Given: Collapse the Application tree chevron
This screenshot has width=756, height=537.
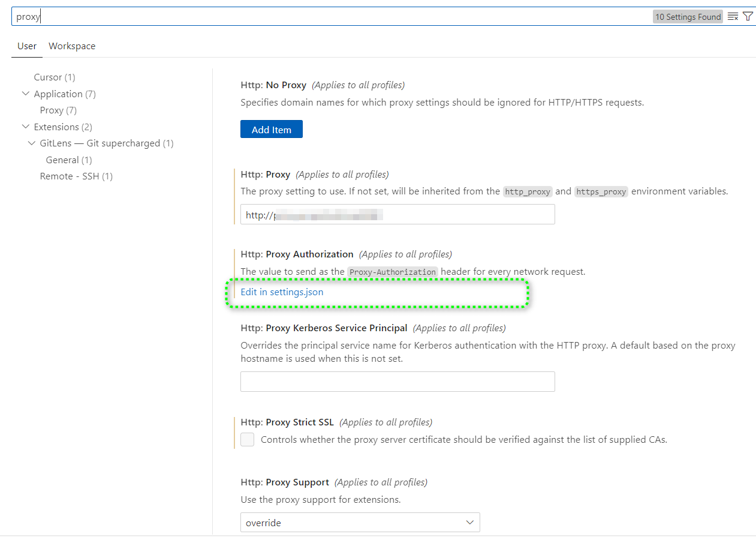Looking at the screenshot, I should (25, 94).
